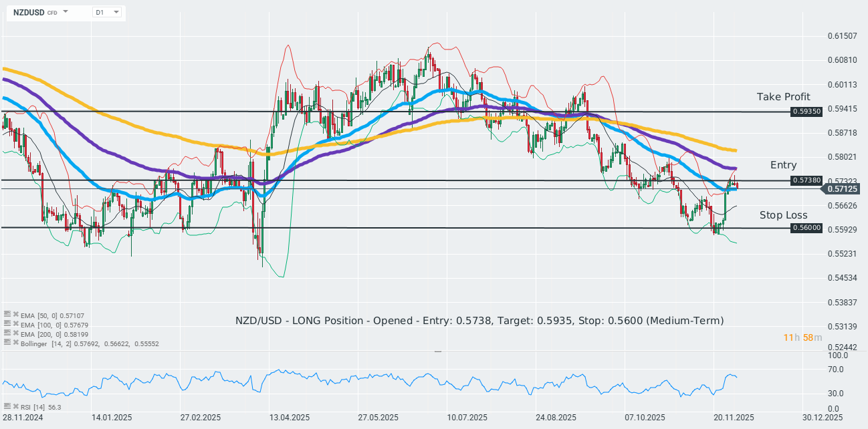
Task: Click the RSI [14] 56.3 legend text
Action: [41, 407]
